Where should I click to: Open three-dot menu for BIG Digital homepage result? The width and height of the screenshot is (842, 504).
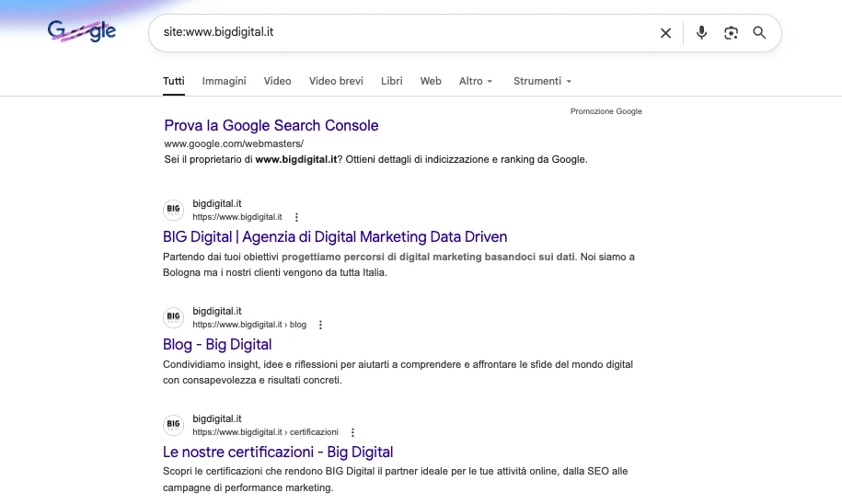pyautogui.click(x=296, y=217)
